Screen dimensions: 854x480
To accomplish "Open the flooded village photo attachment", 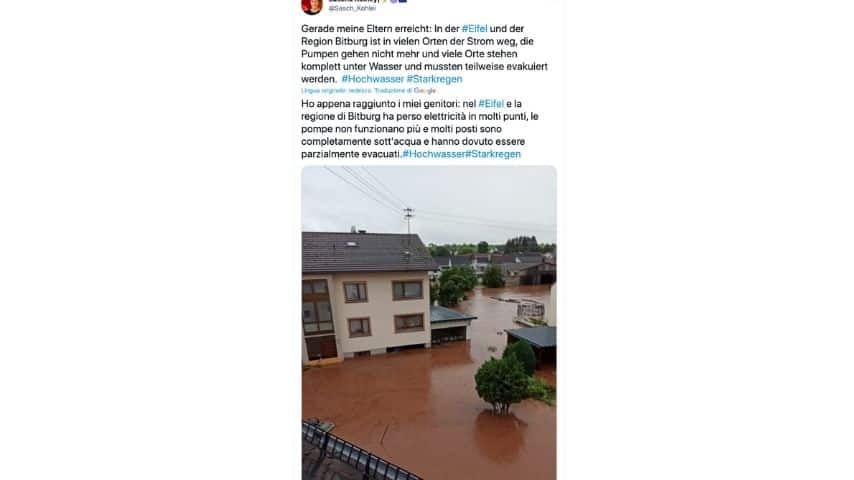I will tap(429, 323).
